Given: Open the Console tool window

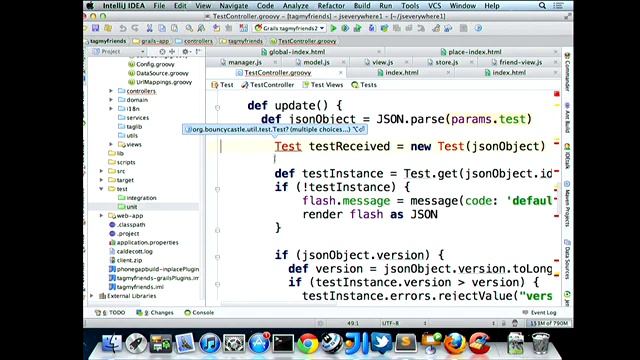Looking at the screenshot, I should point(199,313).
